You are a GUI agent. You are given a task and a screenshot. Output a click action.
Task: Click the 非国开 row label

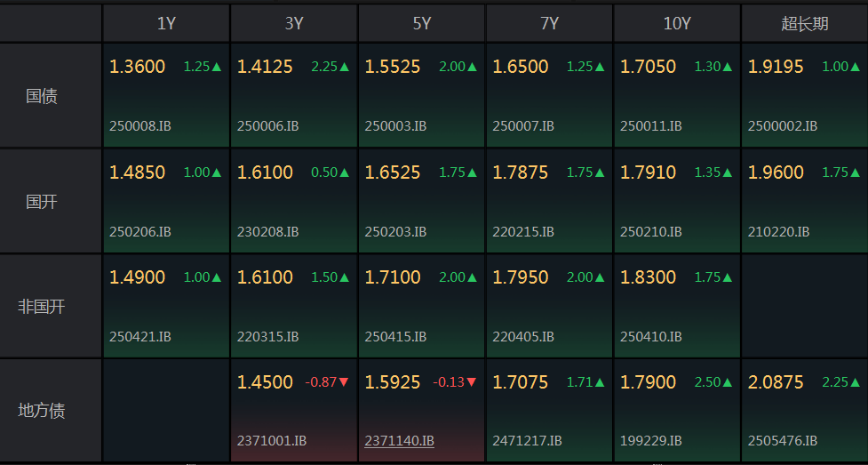(x=42, y=306)
